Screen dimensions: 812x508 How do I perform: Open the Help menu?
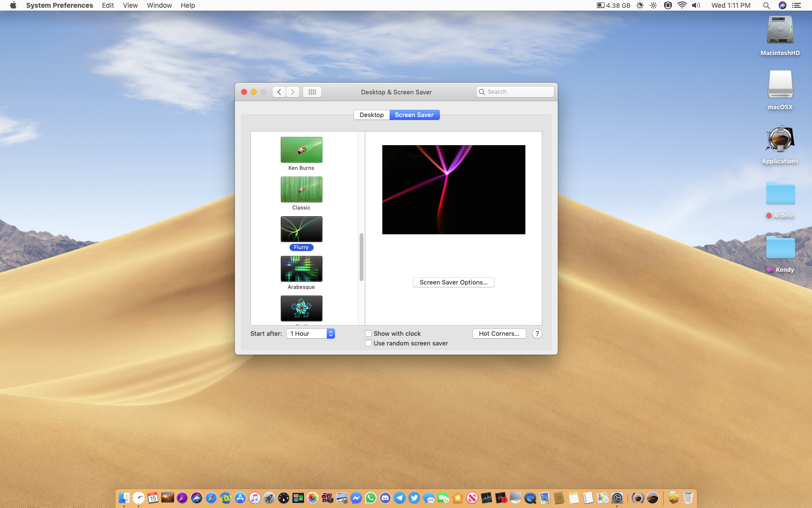(x=188, y=5)
